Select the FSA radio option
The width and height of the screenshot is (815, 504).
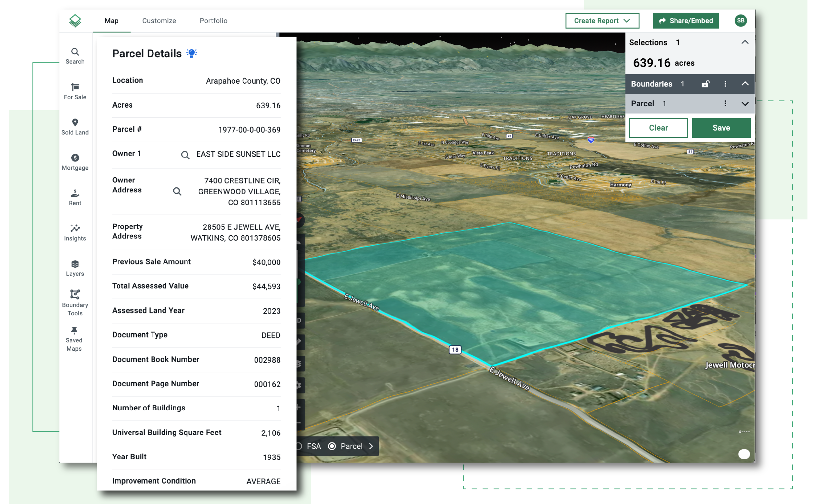point(299,446)
